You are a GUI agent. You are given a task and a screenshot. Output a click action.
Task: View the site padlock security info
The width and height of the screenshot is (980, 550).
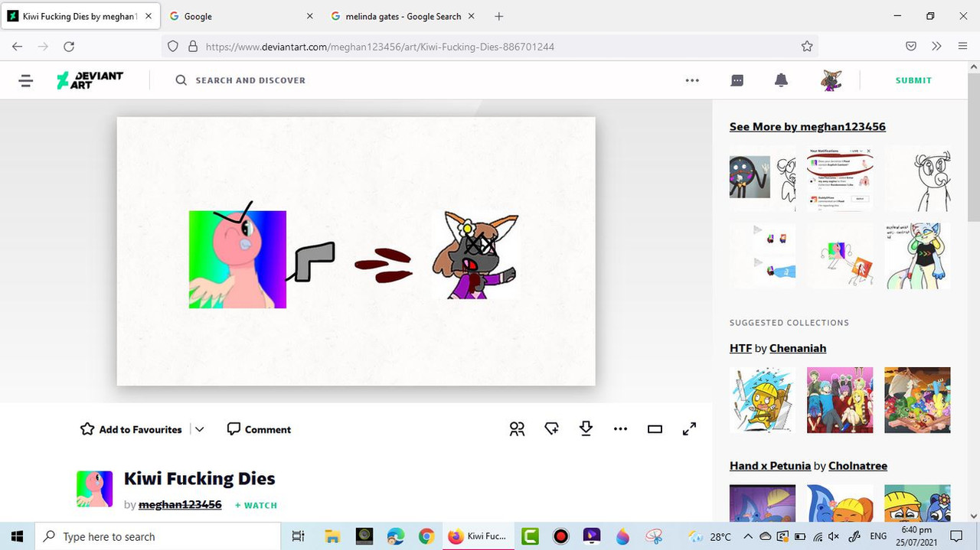click(192, 47)
